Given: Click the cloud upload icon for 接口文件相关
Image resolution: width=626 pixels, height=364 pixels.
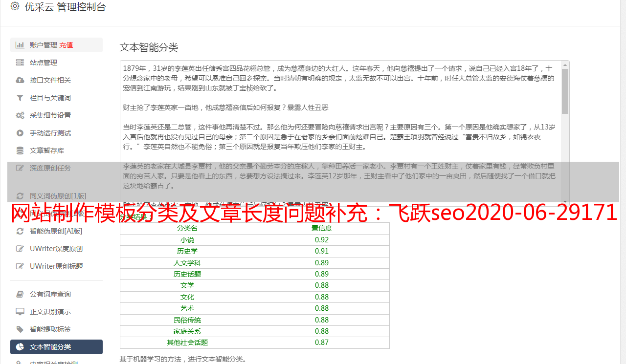Looking at the screenshot, I should click(20, 80).
